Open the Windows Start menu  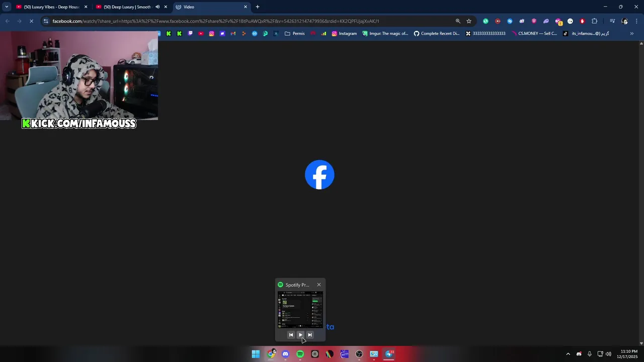(256, 354)
